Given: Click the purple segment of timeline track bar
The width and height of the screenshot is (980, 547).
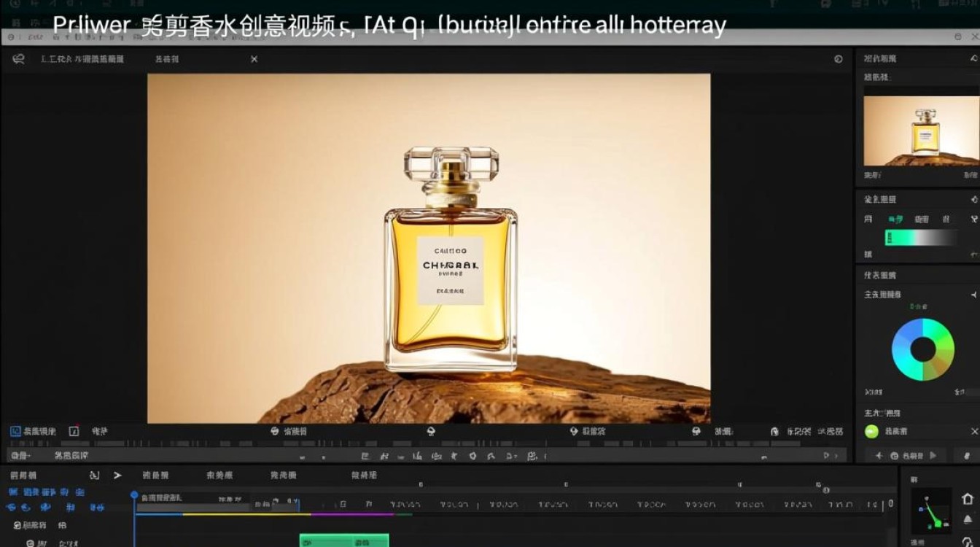Looking at the screenshot, I should pyautogui.click(x=352, y=514).
